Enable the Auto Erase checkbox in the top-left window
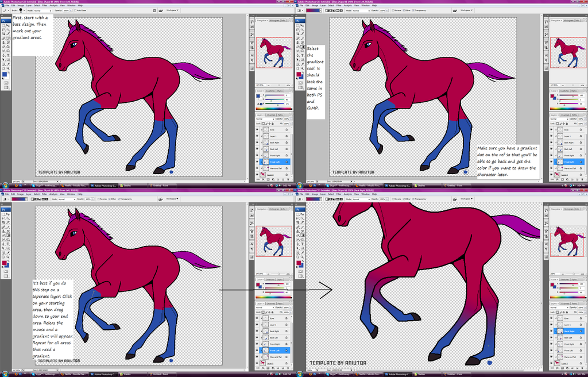588x377 pixels. pos(75,10)
